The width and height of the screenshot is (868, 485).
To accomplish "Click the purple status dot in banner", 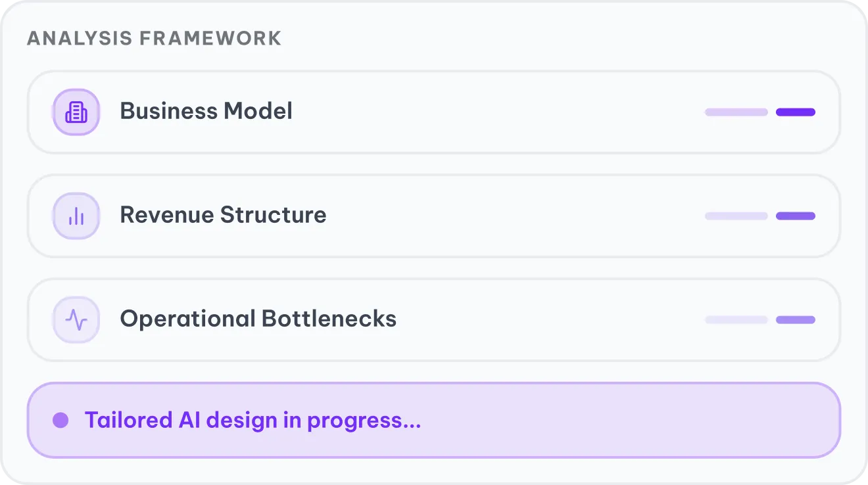I will point(60,420).
